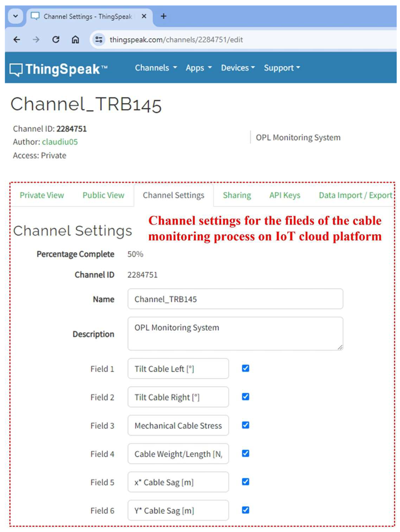Disable Field 3 Mechanical Cable Stress checkbox
The width and height of the screenshot is (400, 532).
(245, 425)
